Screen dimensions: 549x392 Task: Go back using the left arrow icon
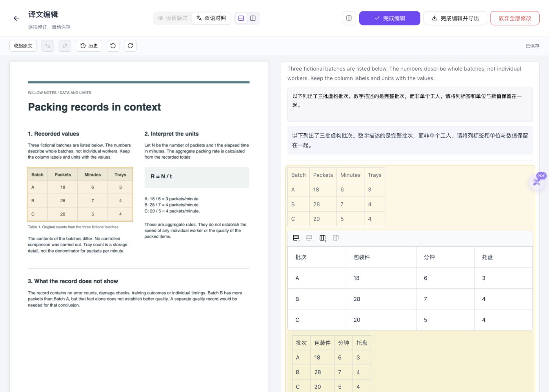point(16,18)
